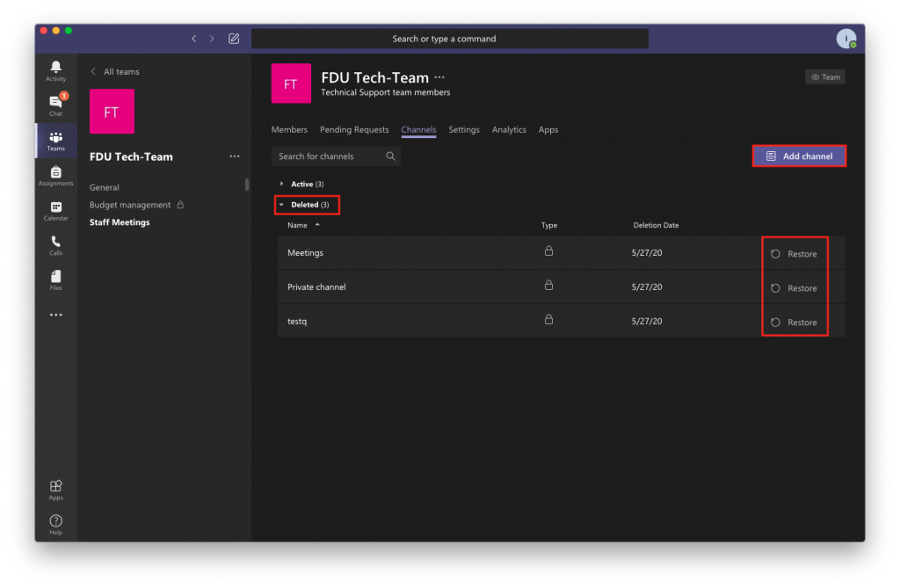Click the Team visibility button
Screen dimensions: 900x588
click(x=824, y=77)
